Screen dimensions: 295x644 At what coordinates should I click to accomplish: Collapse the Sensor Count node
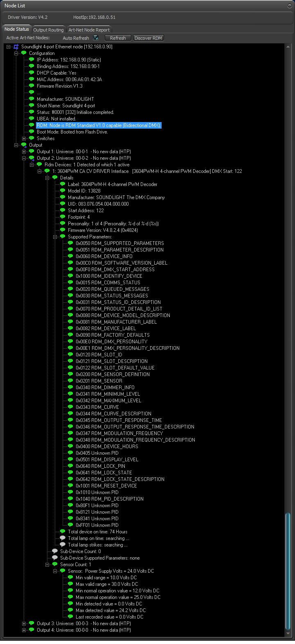coord(47,565)
